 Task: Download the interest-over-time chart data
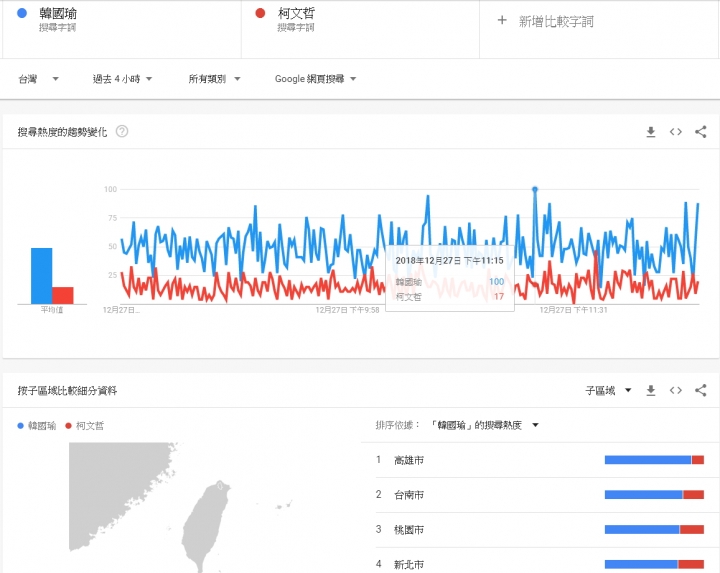click(651, 132)
